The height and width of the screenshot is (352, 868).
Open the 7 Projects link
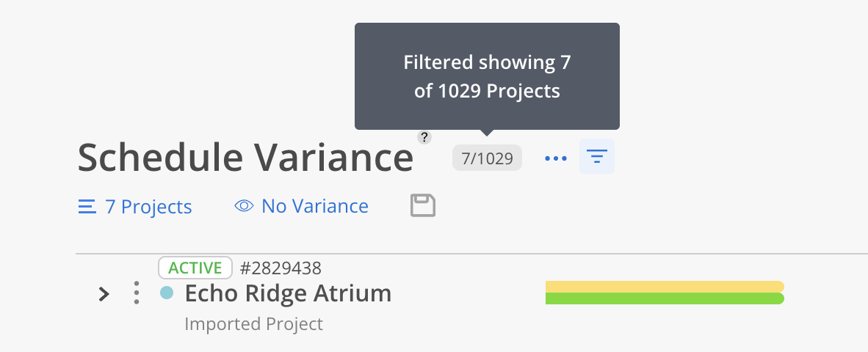coord(148,207)
